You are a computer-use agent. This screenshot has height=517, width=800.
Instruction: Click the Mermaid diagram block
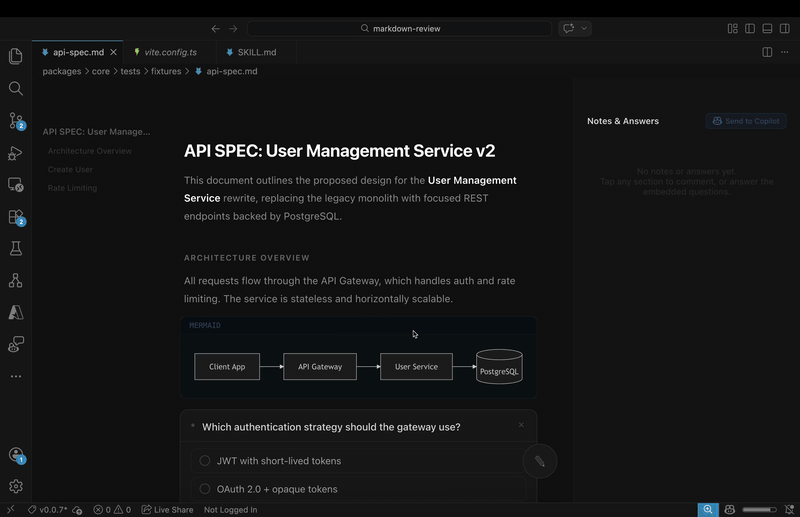[358, 358]
